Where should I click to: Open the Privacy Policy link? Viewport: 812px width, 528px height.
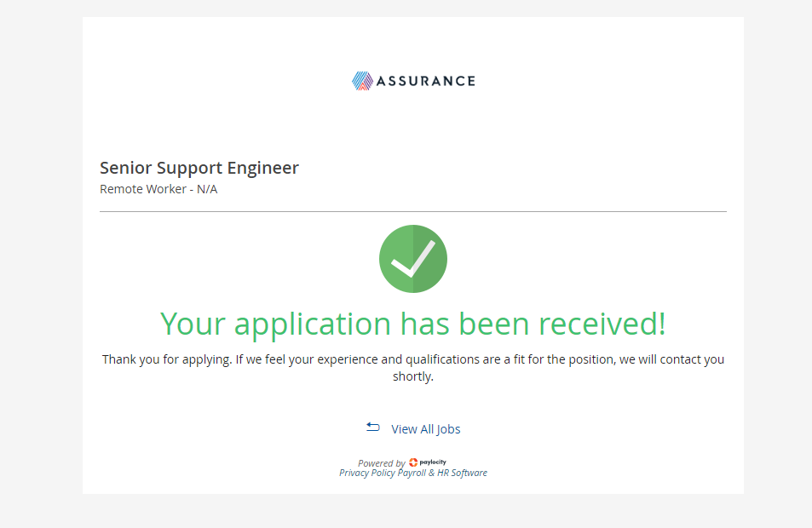click(367, 473)
